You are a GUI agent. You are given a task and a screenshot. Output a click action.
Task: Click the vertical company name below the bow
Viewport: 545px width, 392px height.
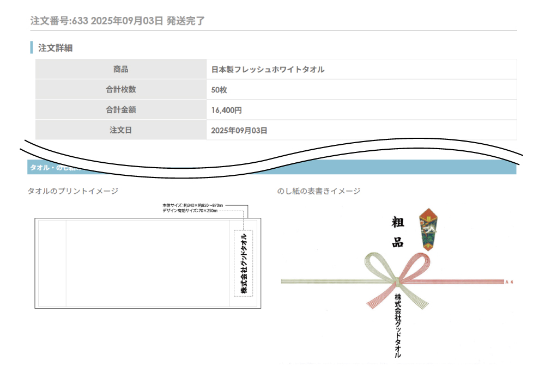[398, 326]
